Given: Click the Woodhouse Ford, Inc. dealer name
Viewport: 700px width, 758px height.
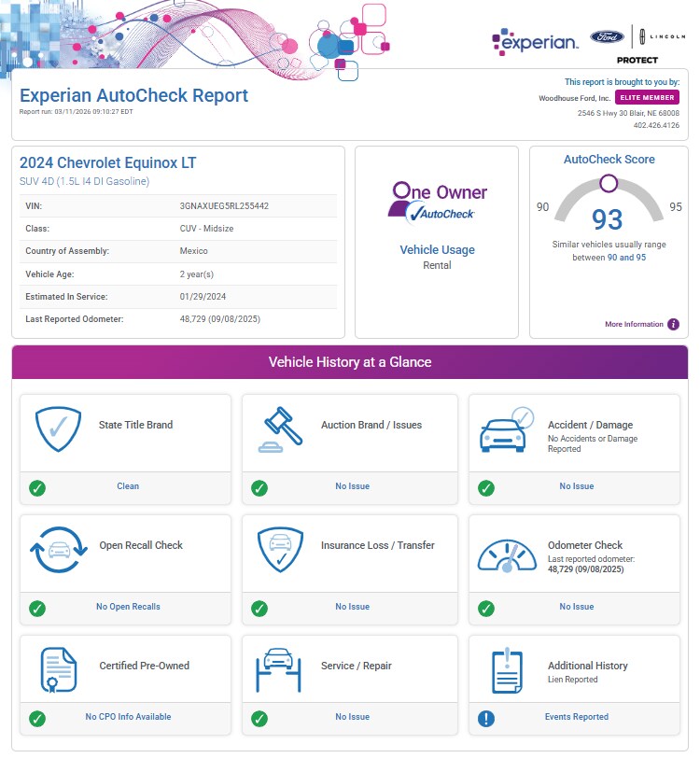Looking at the screenshot, I should coord(575,98).
